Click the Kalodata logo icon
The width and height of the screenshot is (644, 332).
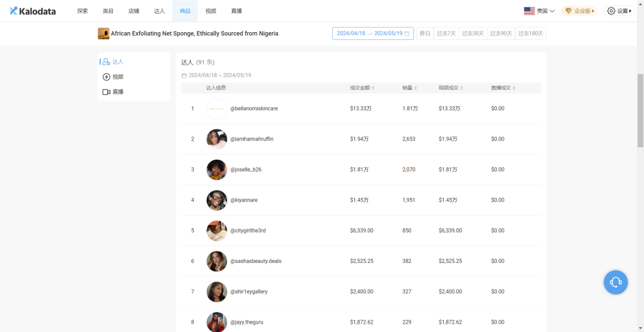tap(14, 11)
